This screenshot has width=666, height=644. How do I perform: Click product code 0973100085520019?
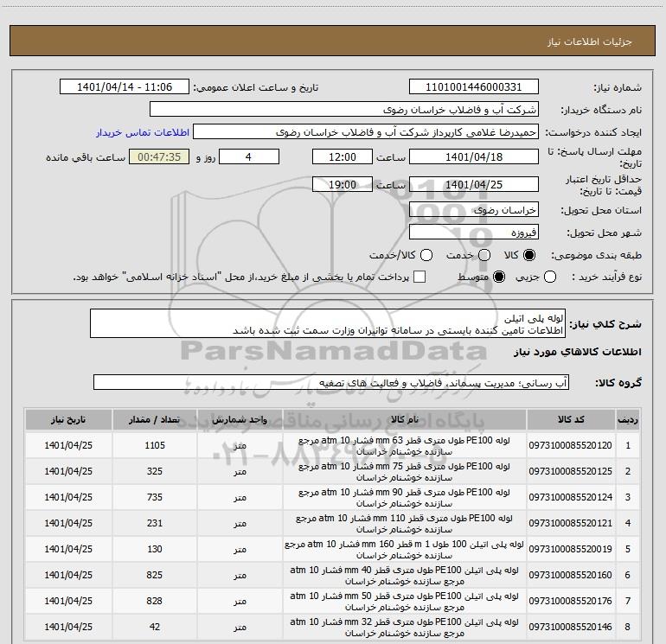pos(571,549)
